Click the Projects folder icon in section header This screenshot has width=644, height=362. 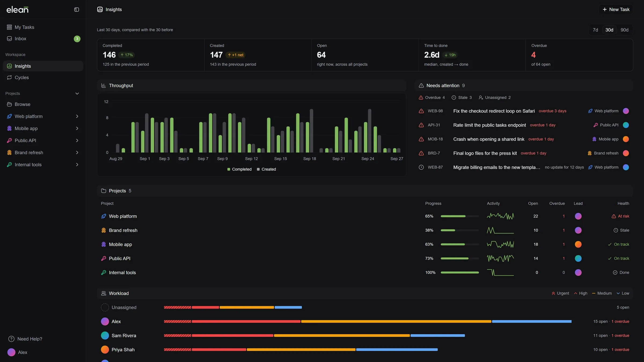103,191
